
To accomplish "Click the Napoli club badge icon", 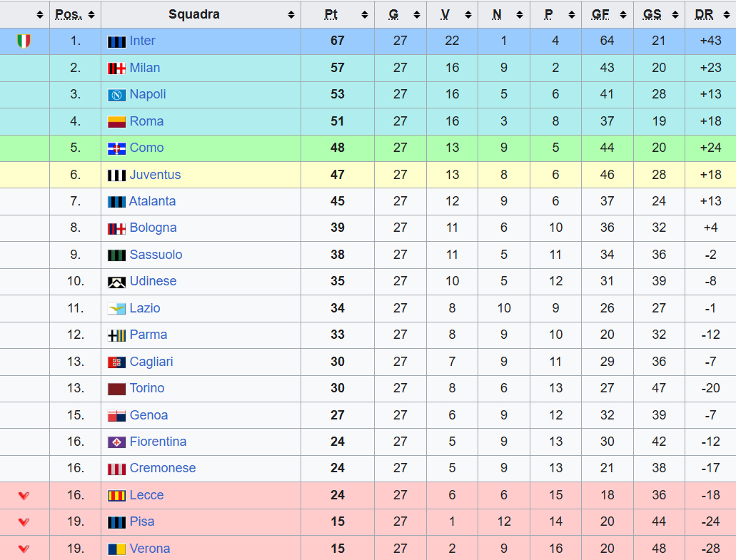I will 116,95.
